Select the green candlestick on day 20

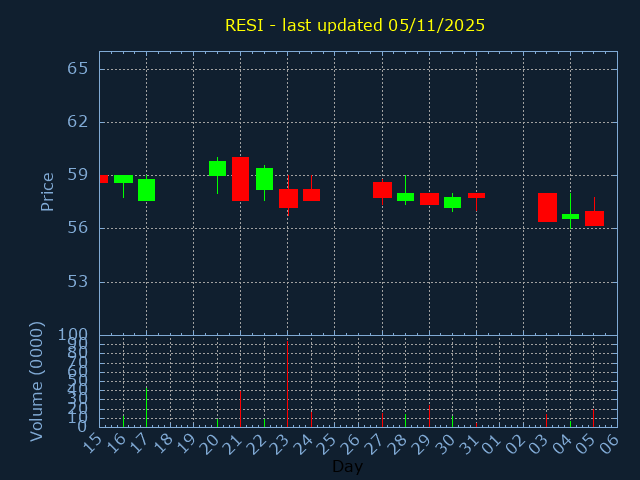click(217, 168)
